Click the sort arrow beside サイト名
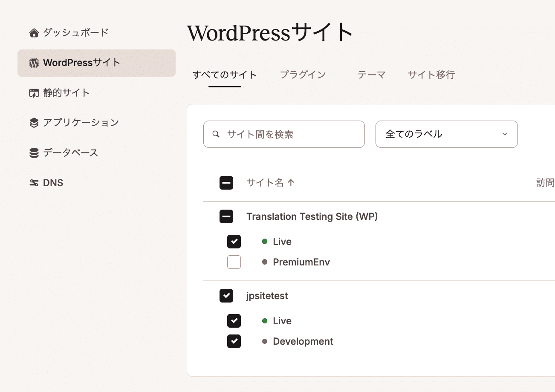 (x=291, y=183)
